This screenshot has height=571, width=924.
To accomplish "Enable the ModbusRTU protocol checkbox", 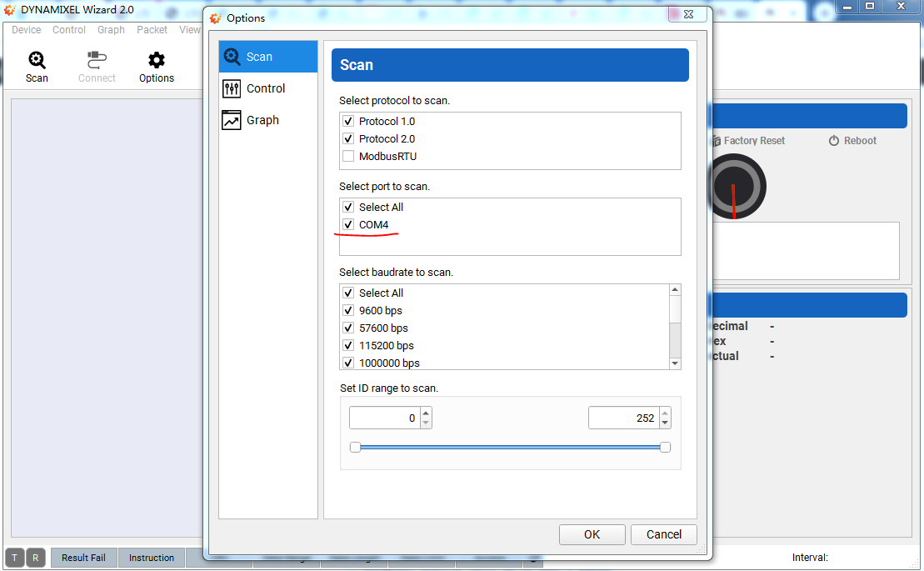I will coord(348,157).
